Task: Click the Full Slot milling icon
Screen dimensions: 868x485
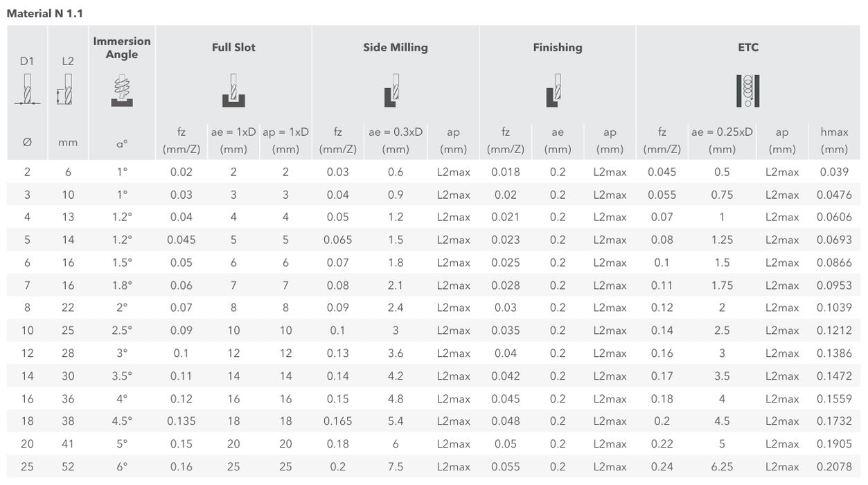Action: 233,90
